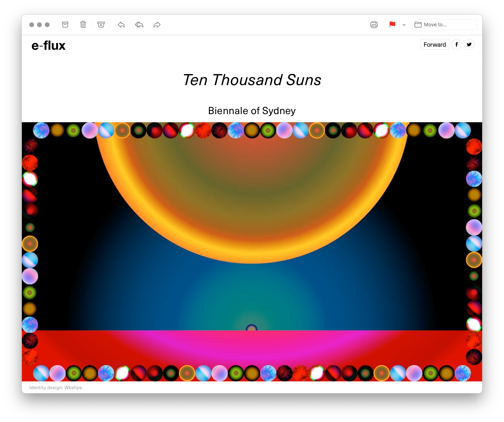Share via Twitter bird icon
This screenshot has height=422, width=504.
click(469, 45)
